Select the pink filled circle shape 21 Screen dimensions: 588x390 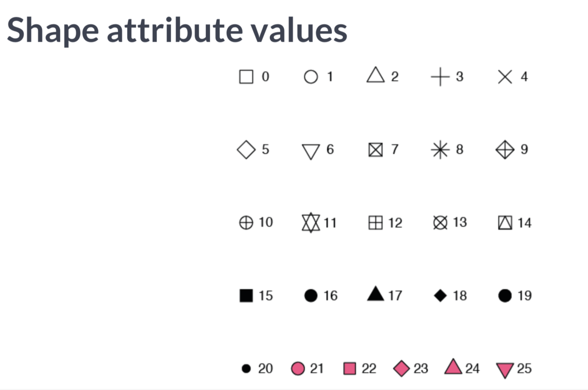click(x=298, y=369)
